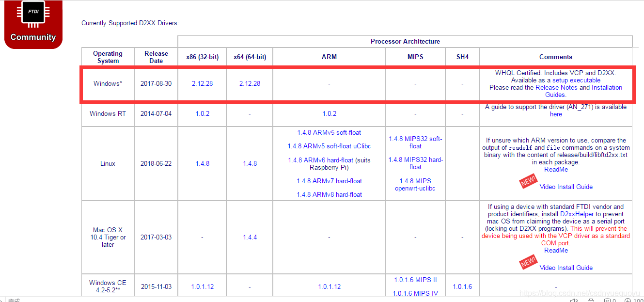Open Windows CE ARM 1.0.1.12 driver

coord(329,286)
